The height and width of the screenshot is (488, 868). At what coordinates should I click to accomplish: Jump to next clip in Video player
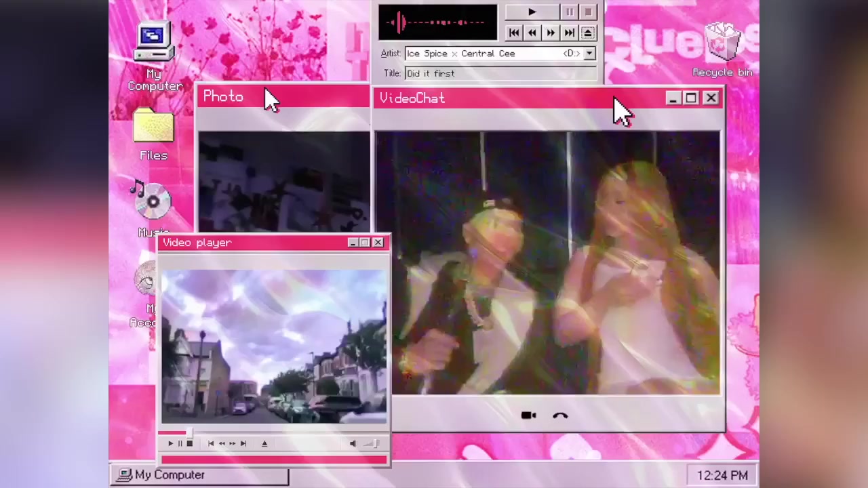tap(243, 443)
